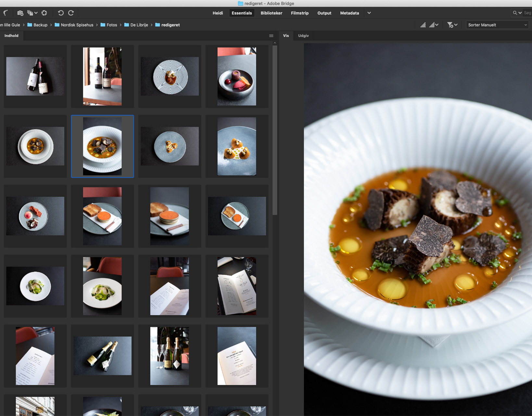Select the Indhold panel tab
The height and width of the screenshot is (416, 532).
(11, 36)
